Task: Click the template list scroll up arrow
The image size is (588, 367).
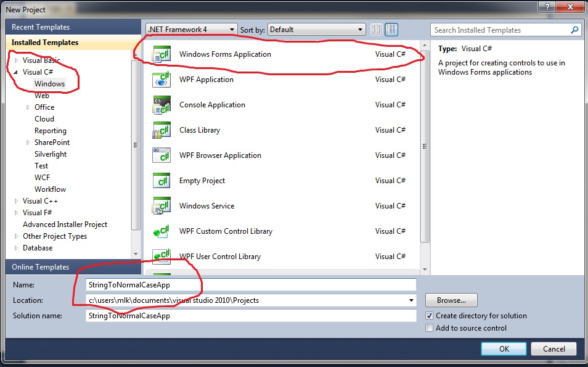Action: coord(425,45)
